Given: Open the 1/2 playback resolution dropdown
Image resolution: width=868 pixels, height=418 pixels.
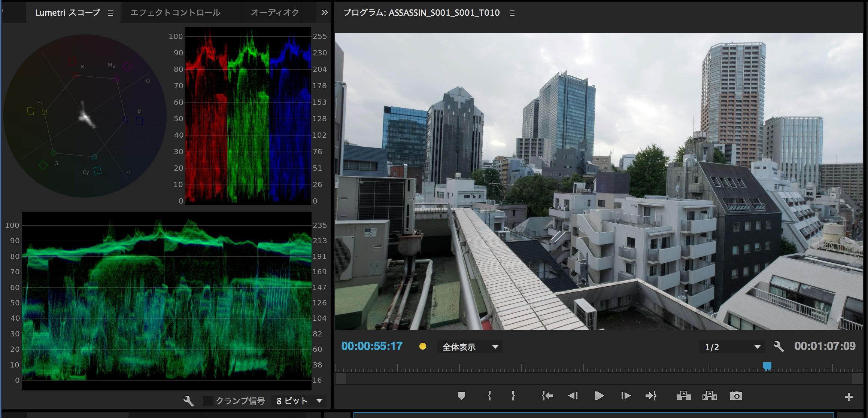Looking at the screenshot, I should [x=732, y=347].
